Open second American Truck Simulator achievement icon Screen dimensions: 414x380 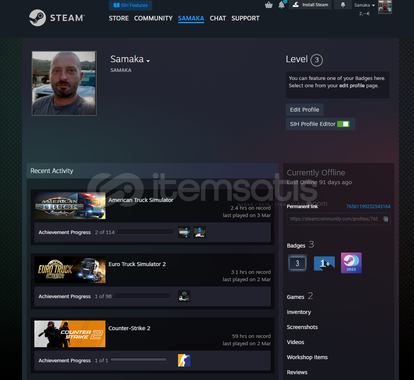click(200, 232)
